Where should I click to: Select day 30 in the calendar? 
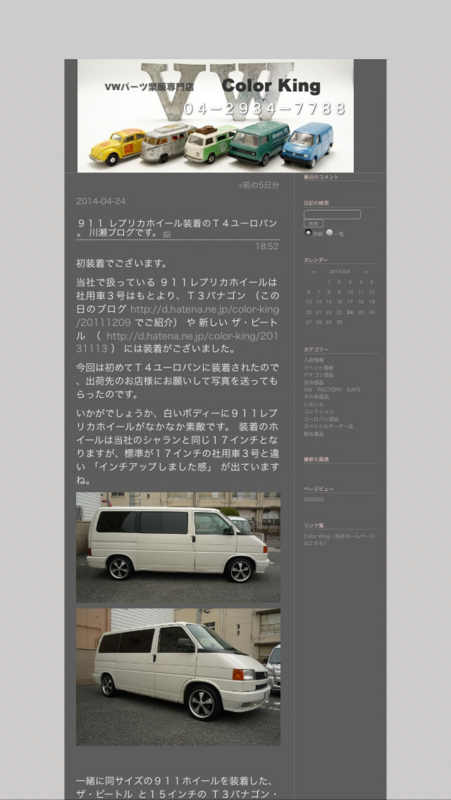click(340, 322)
